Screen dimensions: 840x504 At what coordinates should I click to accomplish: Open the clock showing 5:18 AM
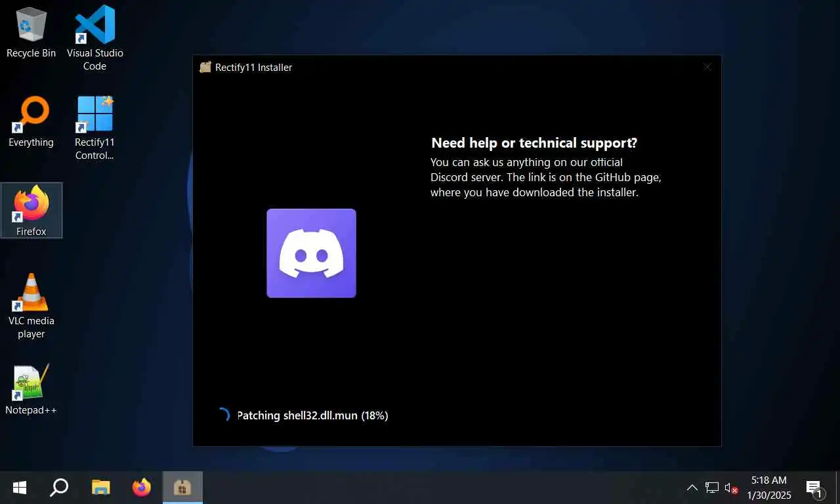[769, 488]
